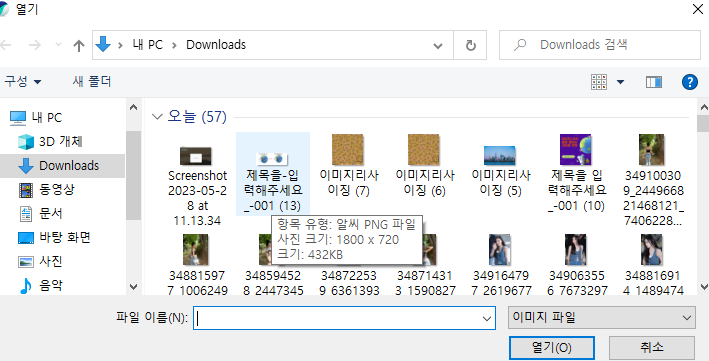Viewport: 709px width, 361px height.
Task: Open the 이미지 파일 file type dropdown
Action: (x=601, y=318)
